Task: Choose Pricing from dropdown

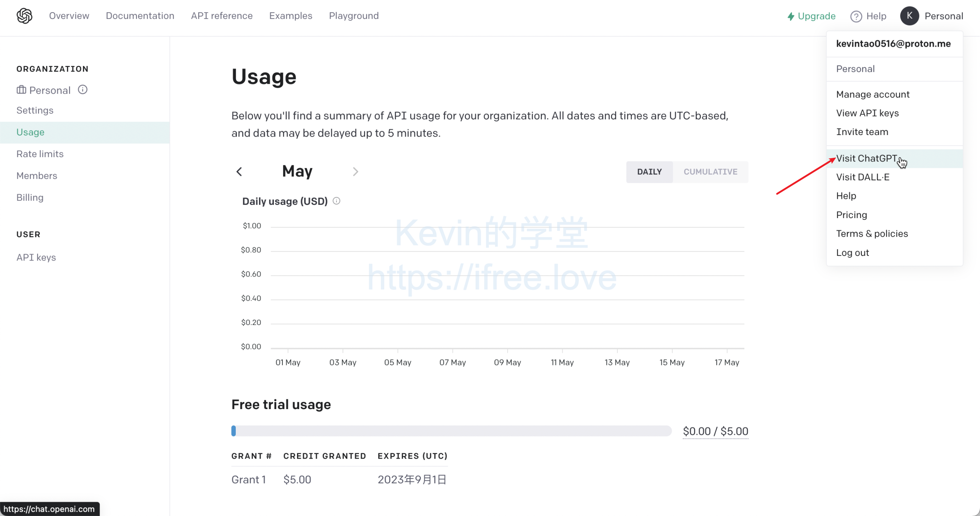Action: [851, 215]
